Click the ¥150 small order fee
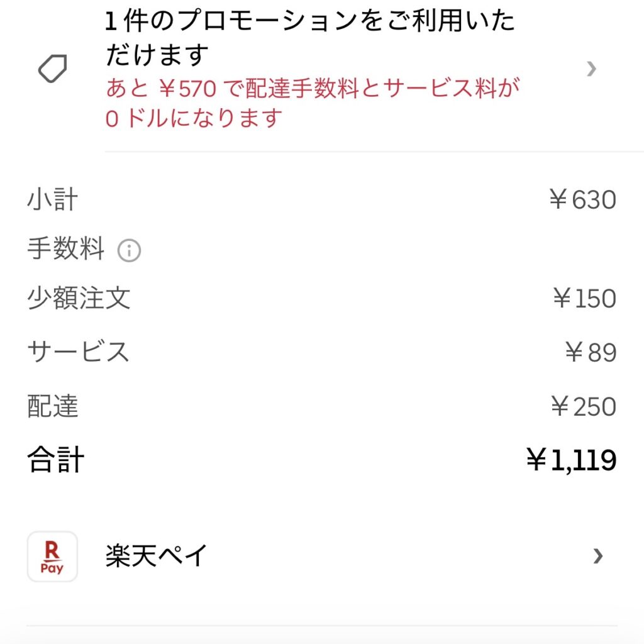The height and width of the screenshot is (644, 644). (x=584, y=298)
